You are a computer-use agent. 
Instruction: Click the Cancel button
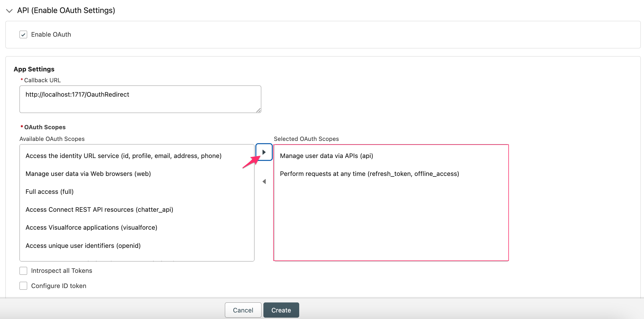pyautogui.click(x=243, y=310)
